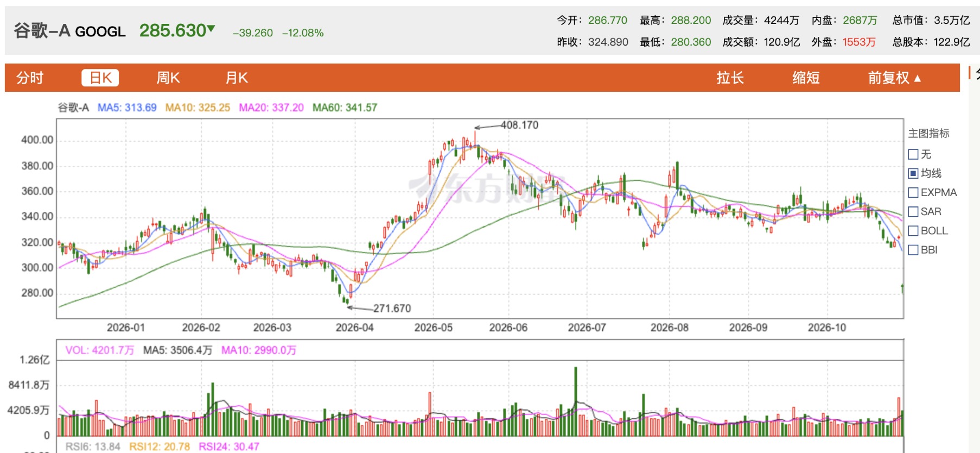The image size is (980, 453).
Task: Enable the SAR indicator checkbox
Action: 913,212
